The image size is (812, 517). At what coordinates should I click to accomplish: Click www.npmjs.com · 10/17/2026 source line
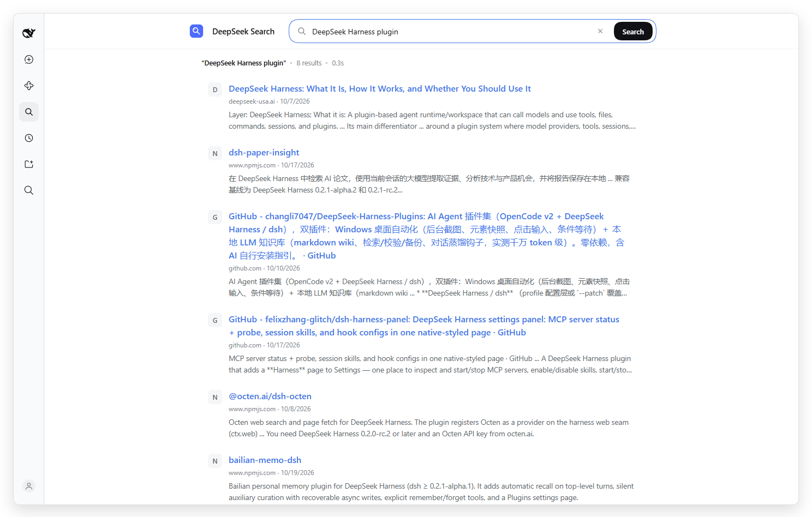(271, 165)
